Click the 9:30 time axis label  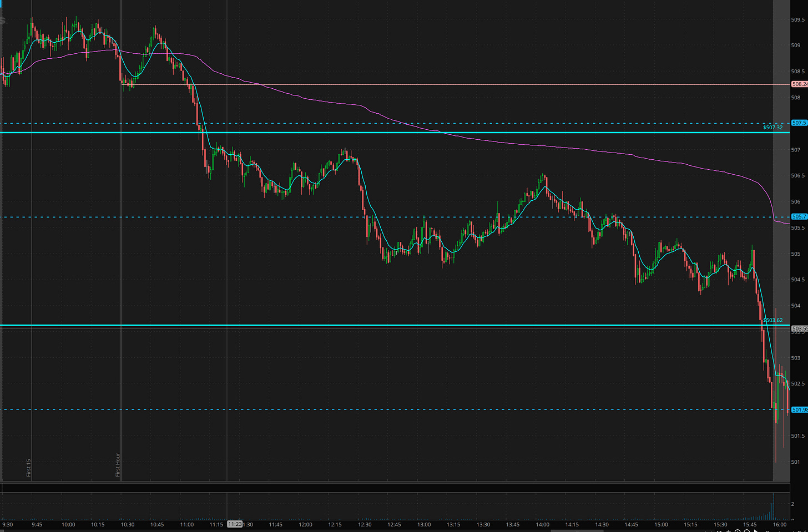coord(8,525)
